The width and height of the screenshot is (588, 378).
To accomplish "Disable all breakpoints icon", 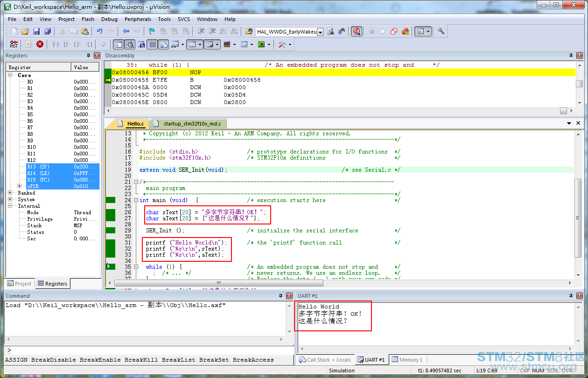I will click(394, 31).
